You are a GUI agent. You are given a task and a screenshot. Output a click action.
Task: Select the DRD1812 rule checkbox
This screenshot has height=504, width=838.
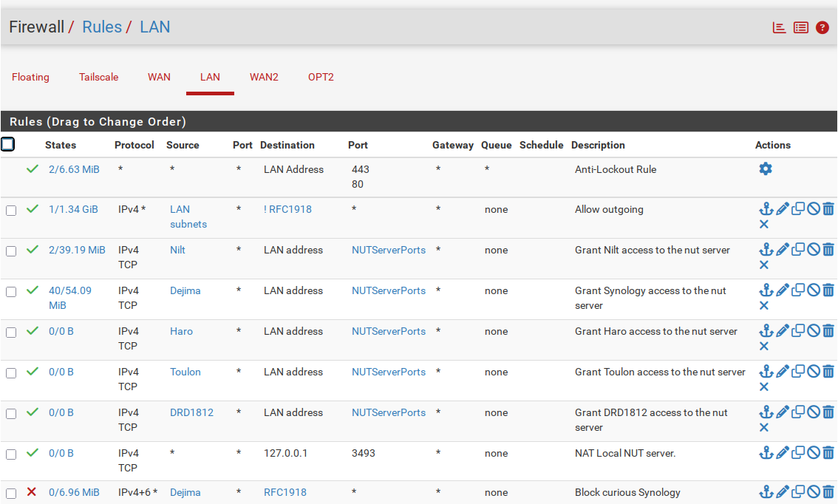tap(10, 414)
